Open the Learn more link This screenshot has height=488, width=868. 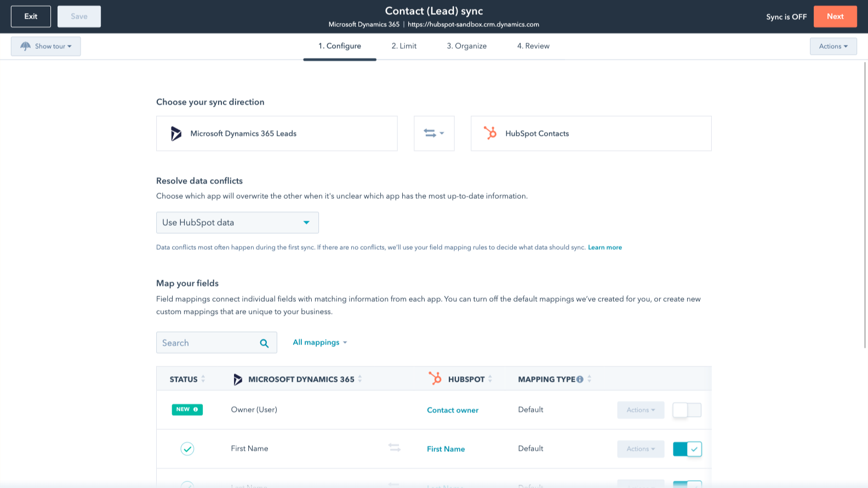pos(605,248)
